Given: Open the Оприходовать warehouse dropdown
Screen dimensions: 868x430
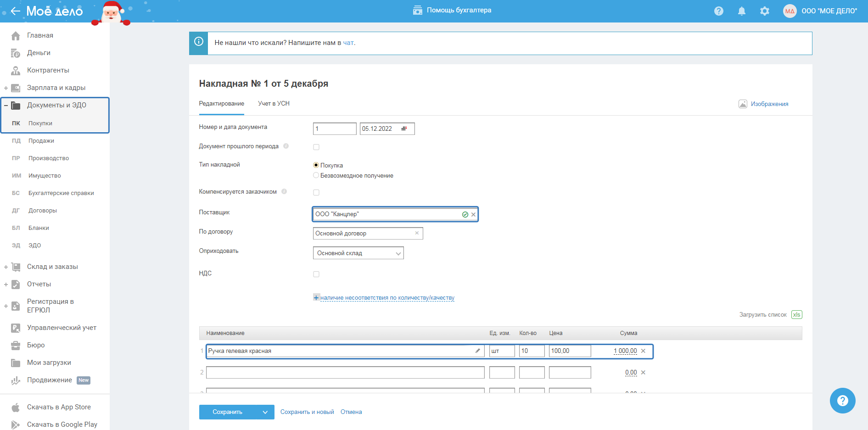Looking at the screenshot, I should (358, 253).
